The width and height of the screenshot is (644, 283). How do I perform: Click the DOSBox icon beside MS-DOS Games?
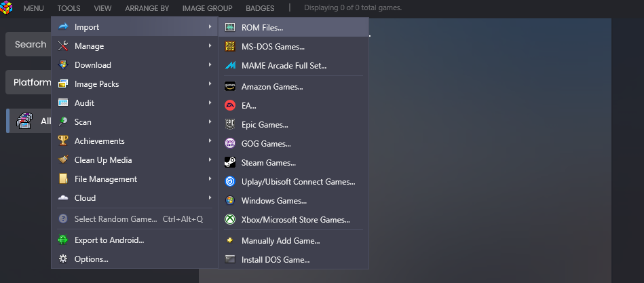point(230,46)
